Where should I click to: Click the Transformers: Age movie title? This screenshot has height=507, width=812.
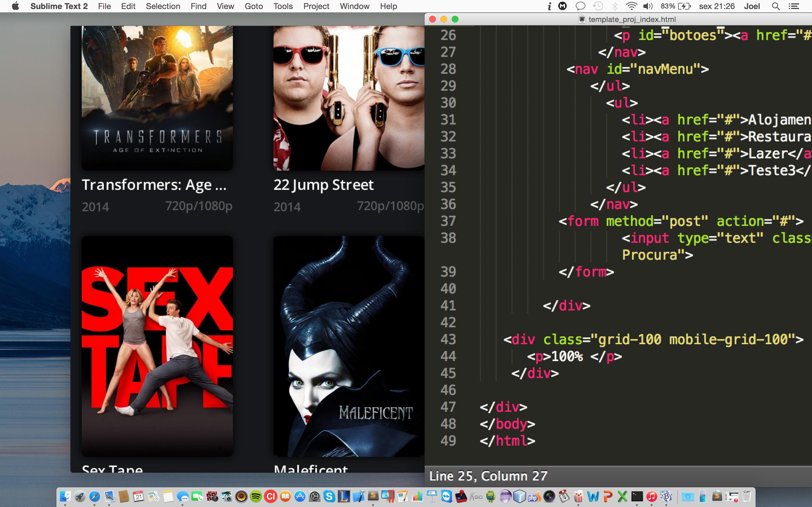pyautogui.click(x=154, y=185)
